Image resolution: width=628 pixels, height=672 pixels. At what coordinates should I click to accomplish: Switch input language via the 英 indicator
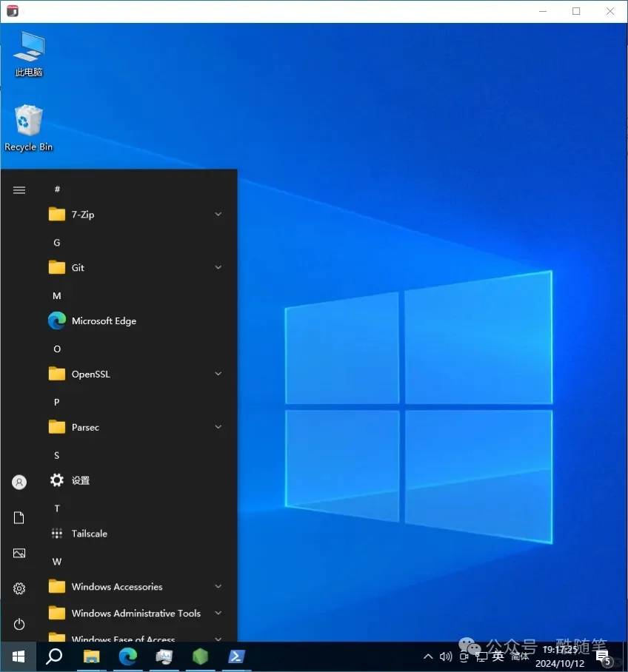point(498,656)
